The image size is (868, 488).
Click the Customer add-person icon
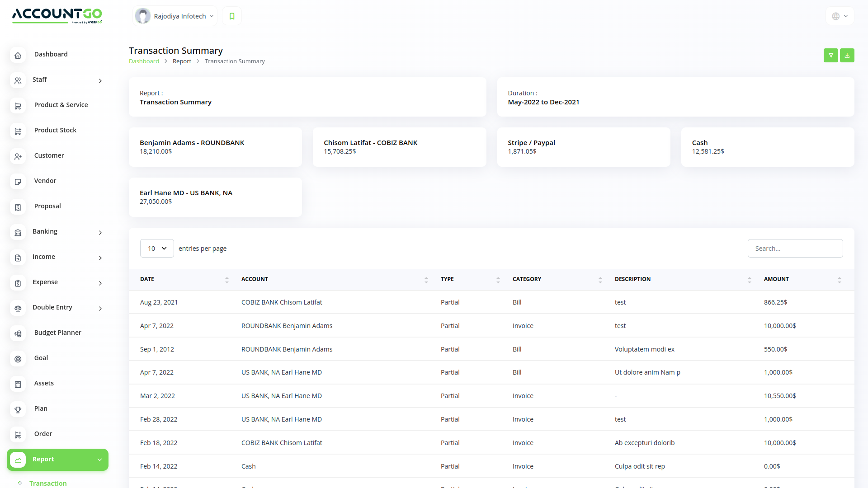18,156
